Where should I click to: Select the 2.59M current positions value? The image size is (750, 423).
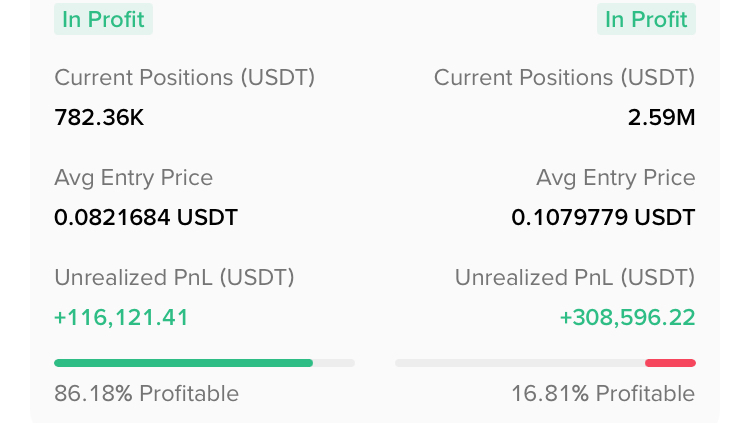[661, 118]
